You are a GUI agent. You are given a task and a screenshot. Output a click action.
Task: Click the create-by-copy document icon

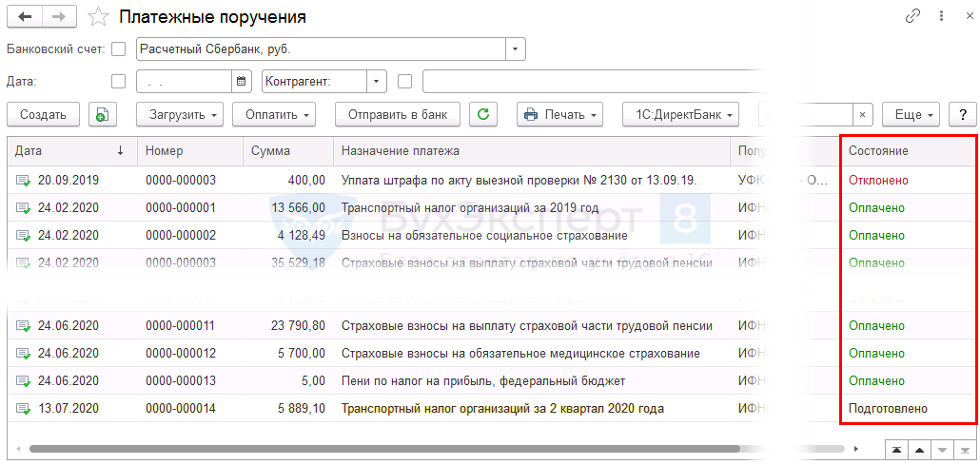(x=103, y=114)
